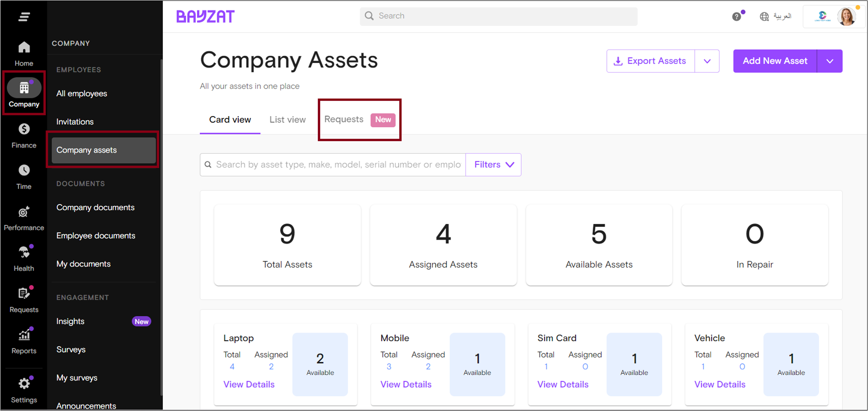Image resolution: width=868 pixels, height=411 pixels.
Task: Open the Requests tab marked New
Action: (x=343, y=120)
